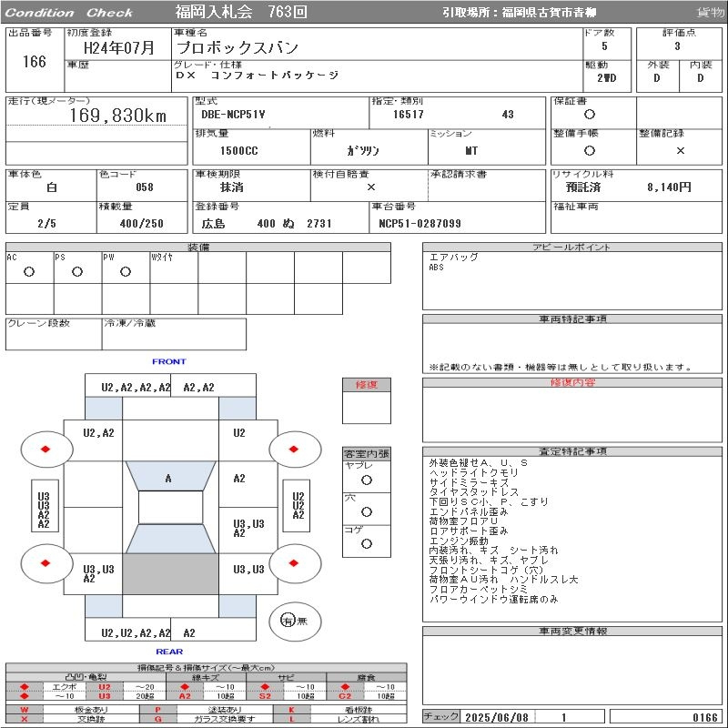Click the red A2 legend code
Image resolution: width=728 pixels, height=728 pixels.
pos(185,696)
